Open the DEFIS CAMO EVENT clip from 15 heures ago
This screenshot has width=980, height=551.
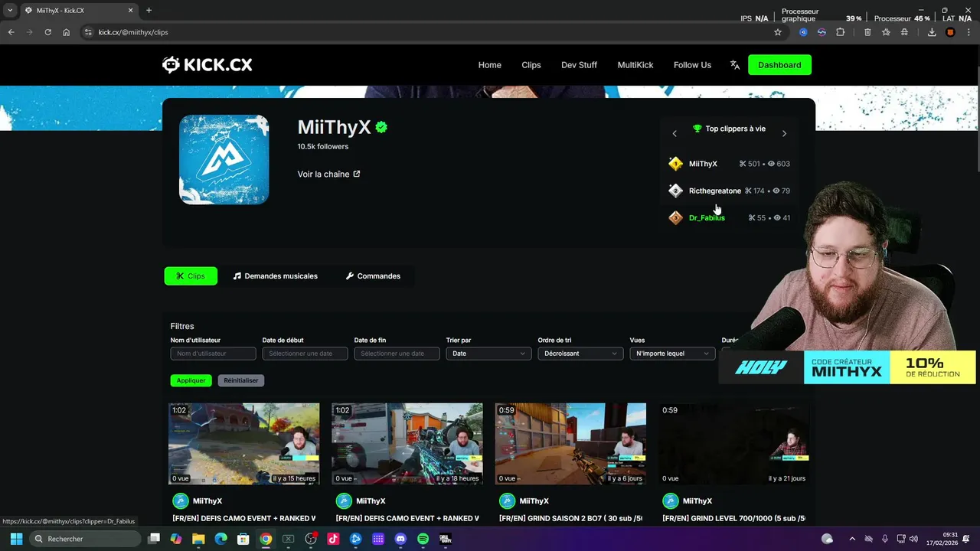point(243,444)
